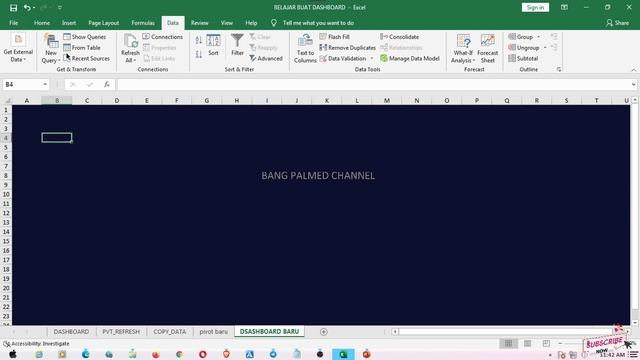
Task: Sort A to Z ascending
Action: click(x=199, y=40)
